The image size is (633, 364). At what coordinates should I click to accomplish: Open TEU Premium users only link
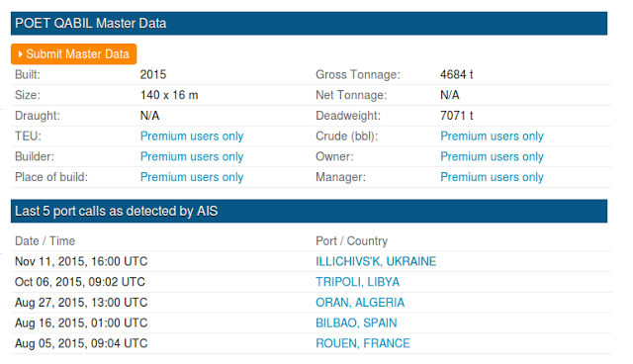(192, 136)
